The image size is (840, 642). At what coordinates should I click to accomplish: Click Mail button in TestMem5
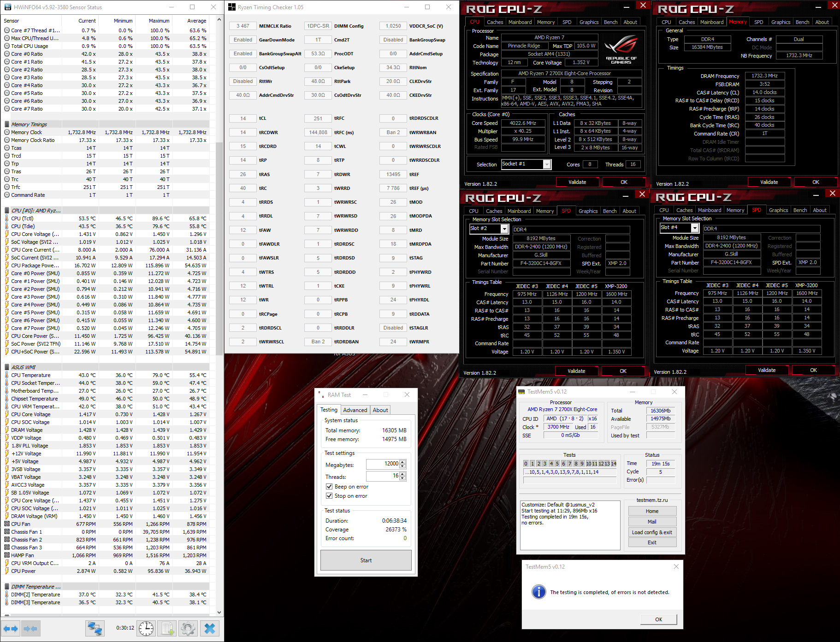click(652, 522)
